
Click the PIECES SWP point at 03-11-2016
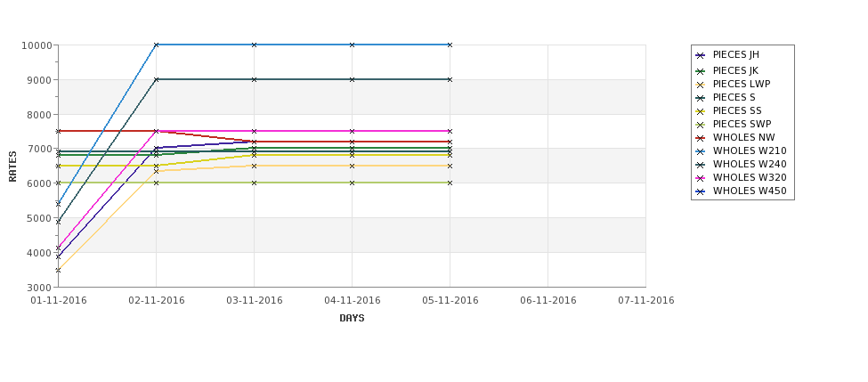[x=254, y=183]
